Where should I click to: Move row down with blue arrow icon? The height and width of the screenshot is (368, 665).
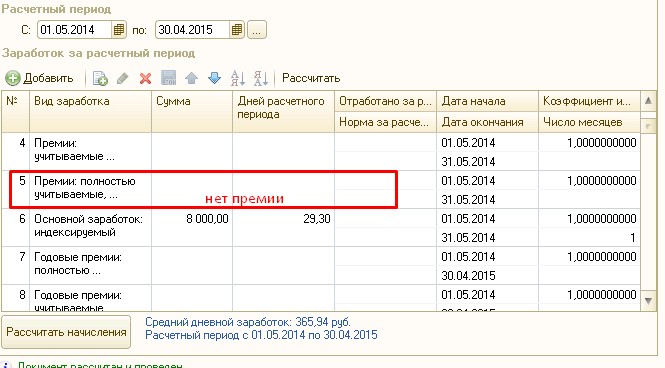[215, 78]
